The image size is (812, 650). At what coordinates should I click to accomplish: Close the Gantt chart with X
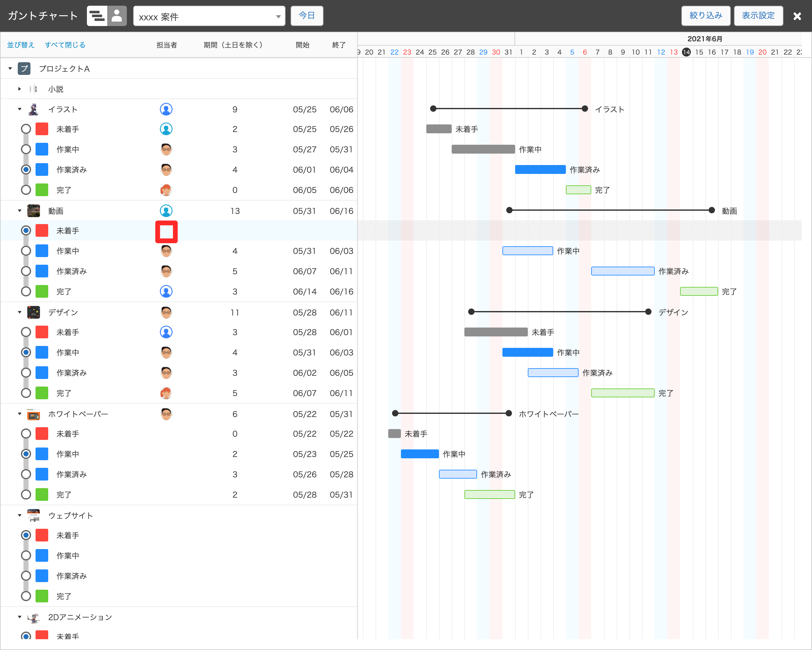click(797, 16)
